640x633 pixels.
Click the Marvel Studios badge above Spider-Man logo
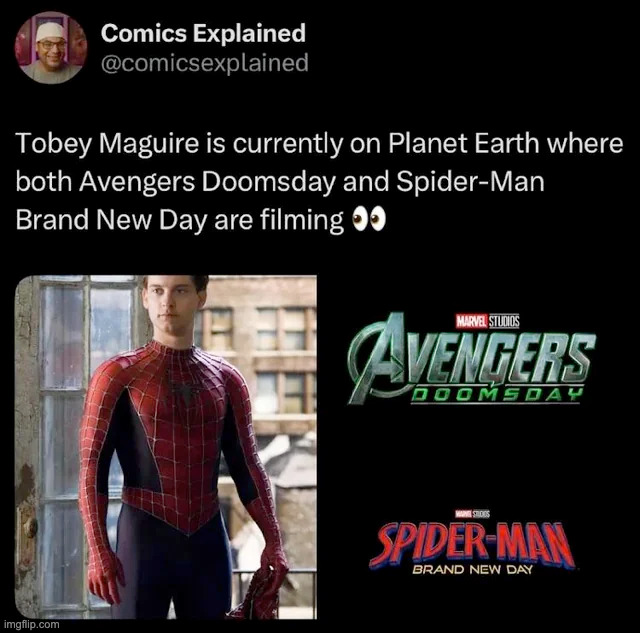pyautogui.click(x=474, y=513)
